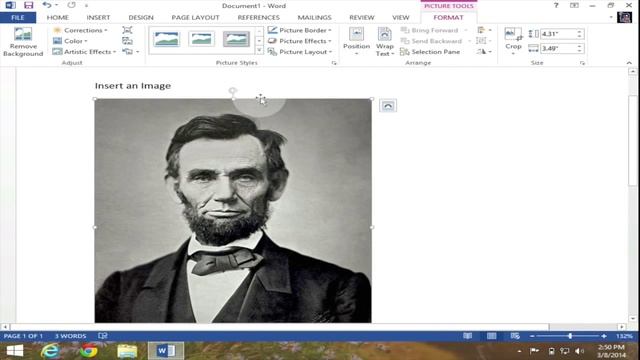Click PAGE 1 OF 1 in status bar
The image size is (640, 360).
(23, 336)
